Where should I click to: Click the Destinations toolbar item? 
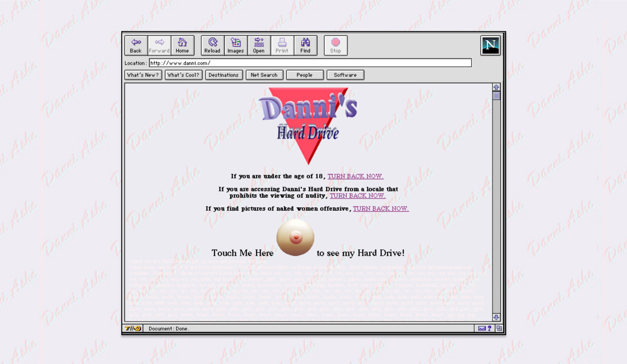coord(223,74)
